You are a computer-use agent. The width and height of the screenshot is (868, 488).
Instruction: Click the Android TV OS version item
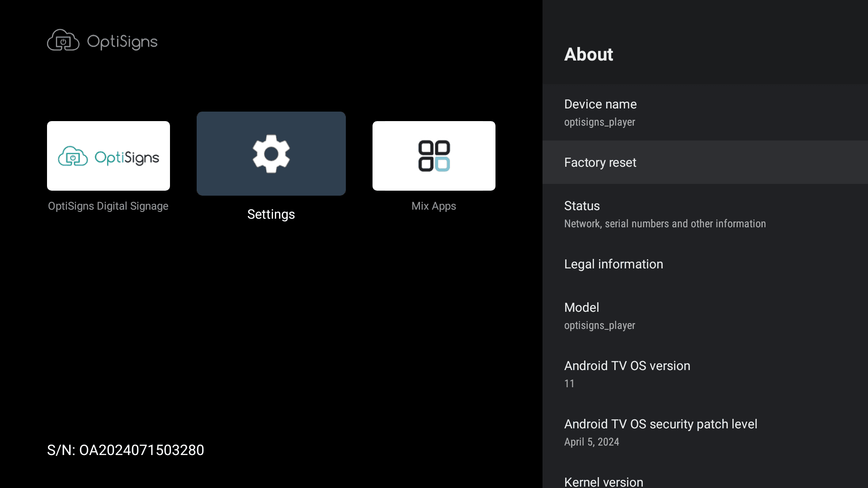pyautogui.click(x=705, y=374)
